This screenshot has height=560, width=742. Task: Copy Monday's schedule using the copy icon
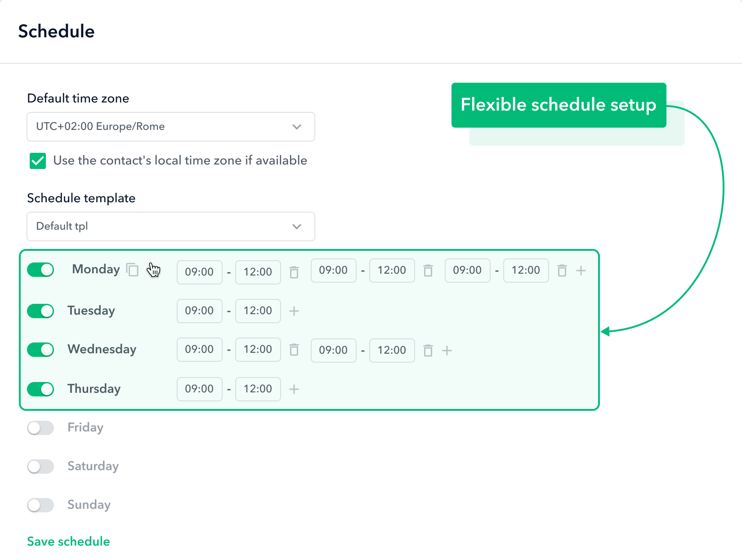(132, 270)
